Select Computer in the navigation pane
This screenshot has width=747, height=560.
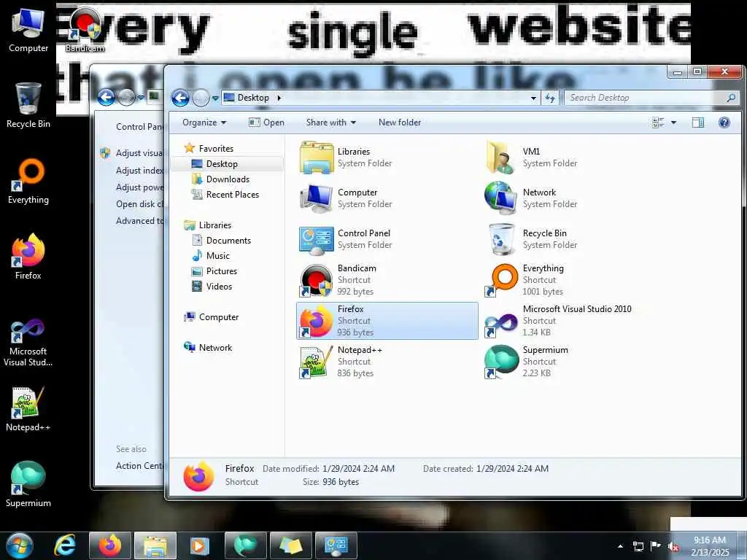click(x=219, y=317)
